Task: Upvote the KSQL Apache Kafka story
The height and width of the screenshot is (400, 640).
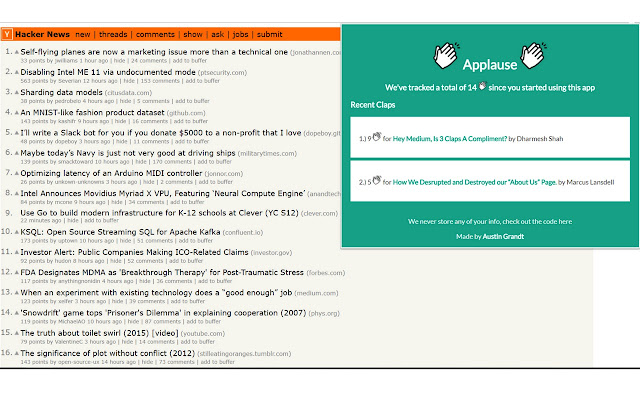Action: [x=17, y=232]
